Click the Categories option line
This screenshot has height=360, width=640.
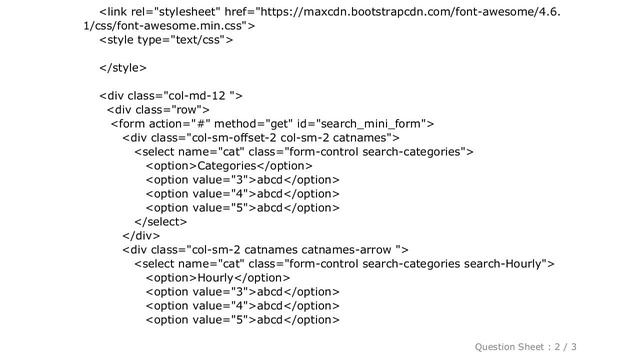coord(229,165)
